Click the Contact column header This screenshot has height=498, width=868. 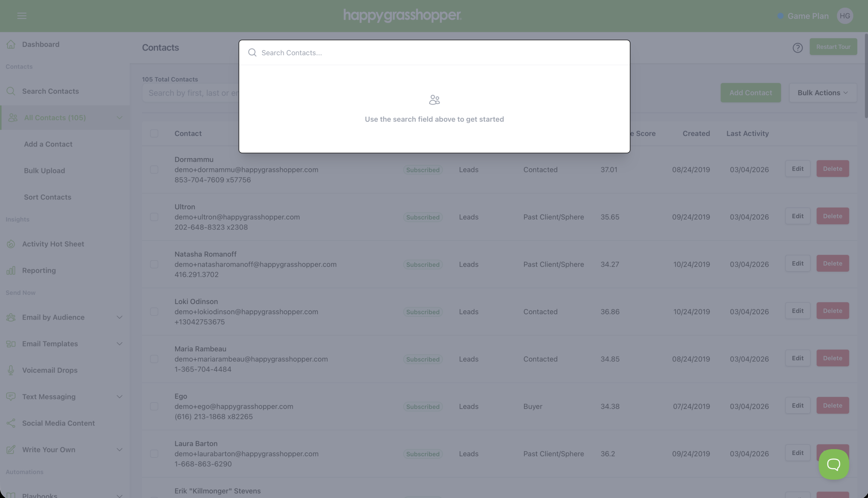(188, 133)
